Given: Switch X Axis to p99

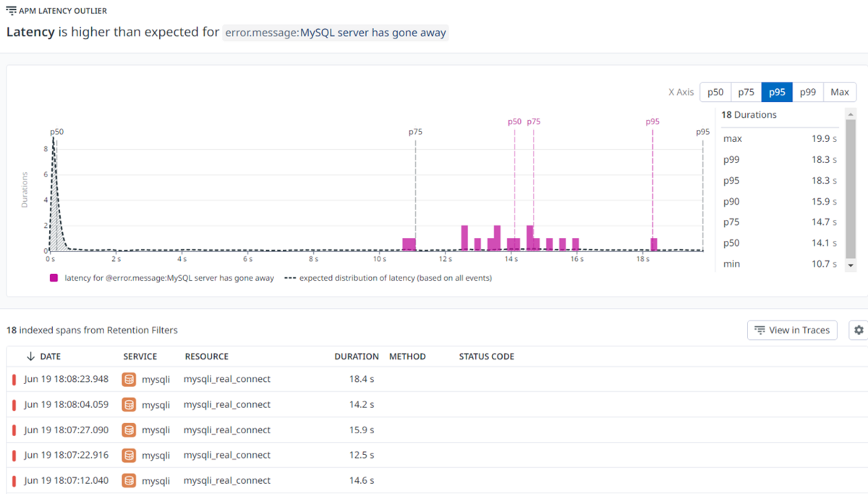Looking at the screenshot, I should (808, 92).
